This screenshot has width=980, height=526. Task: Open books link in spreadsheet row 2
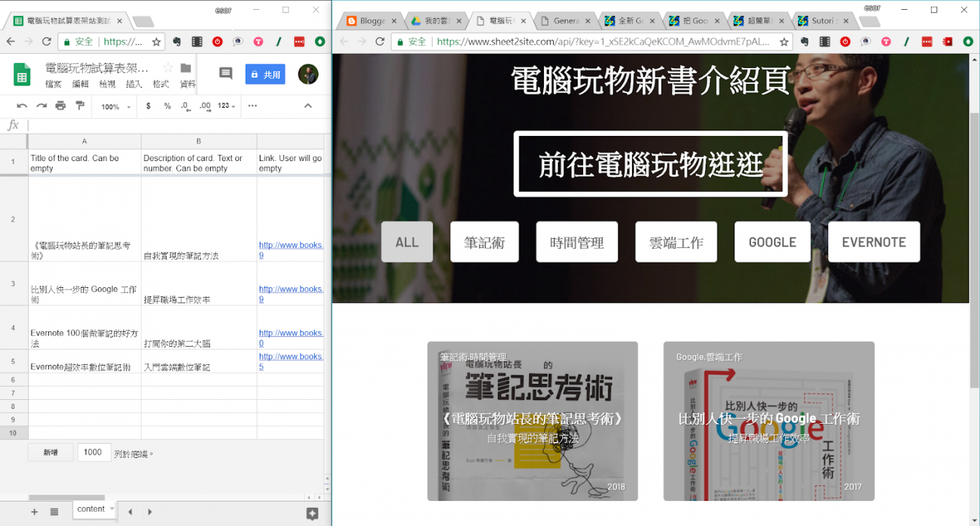click(290, 250)
